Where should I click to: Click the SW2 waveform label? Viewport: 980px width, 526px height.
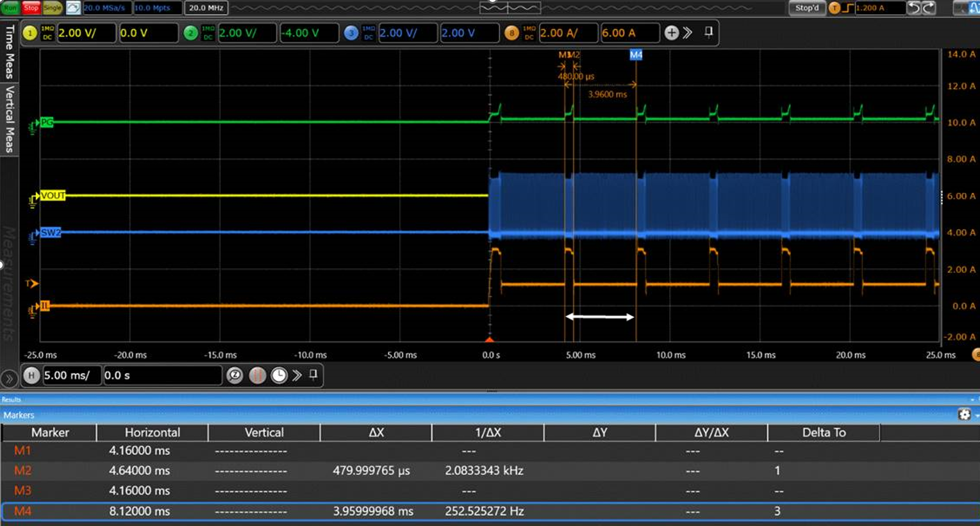click(x=51, y=233)
